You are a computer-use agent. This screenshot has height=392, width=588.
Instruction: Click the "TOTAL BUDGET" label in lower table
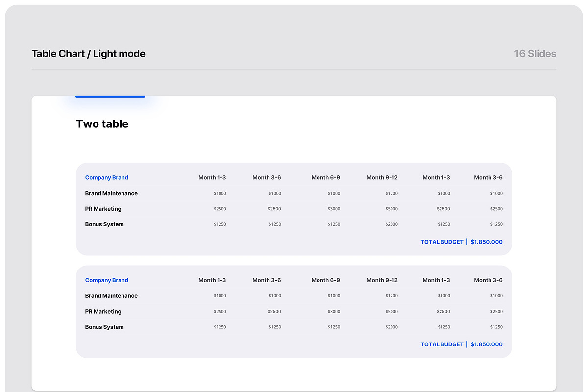(x=442, y=344)
